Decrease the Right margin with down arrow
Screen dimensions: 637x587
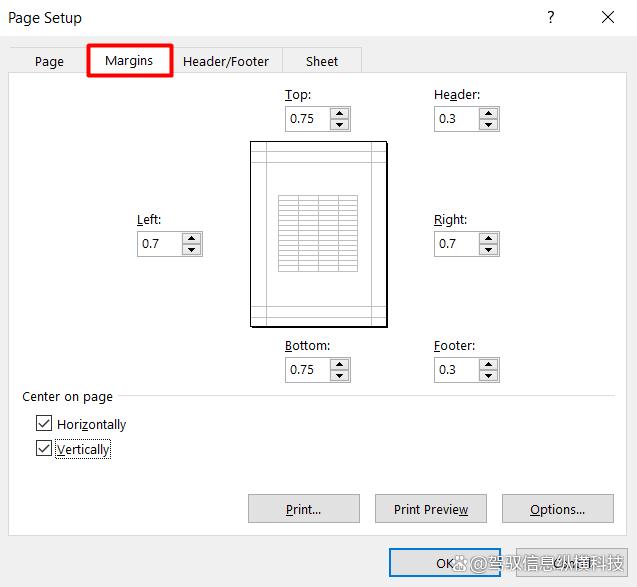pyautogui.click(x=488, y=249)
